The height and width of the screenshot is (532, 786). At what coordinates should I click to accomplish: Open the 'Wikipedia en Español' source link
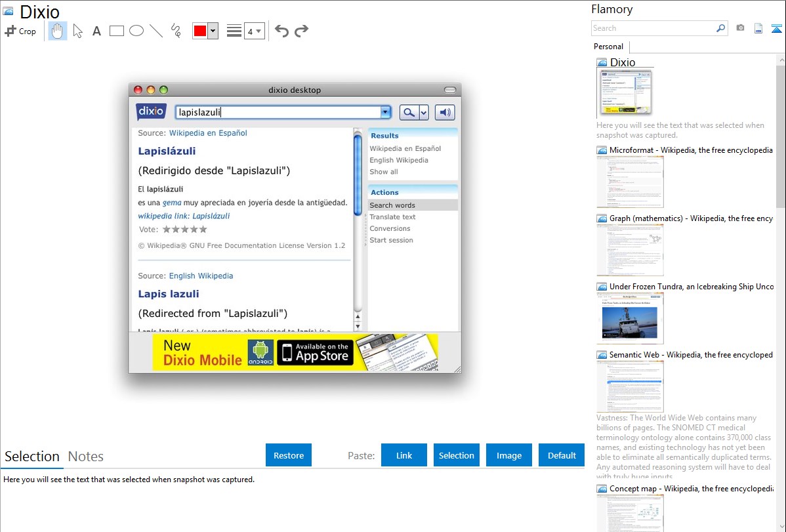(x=208, y=133)
